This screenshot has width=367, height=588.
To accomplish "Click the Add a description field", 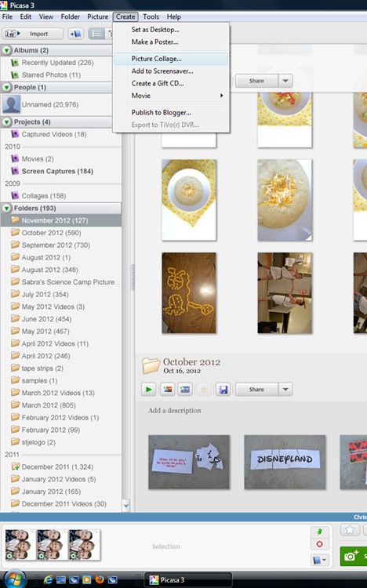I will coord(175,410).
